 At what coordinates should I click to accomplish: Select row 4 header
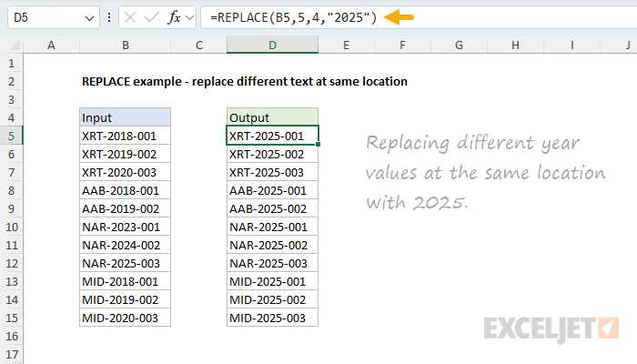click(x=11, y=117)
